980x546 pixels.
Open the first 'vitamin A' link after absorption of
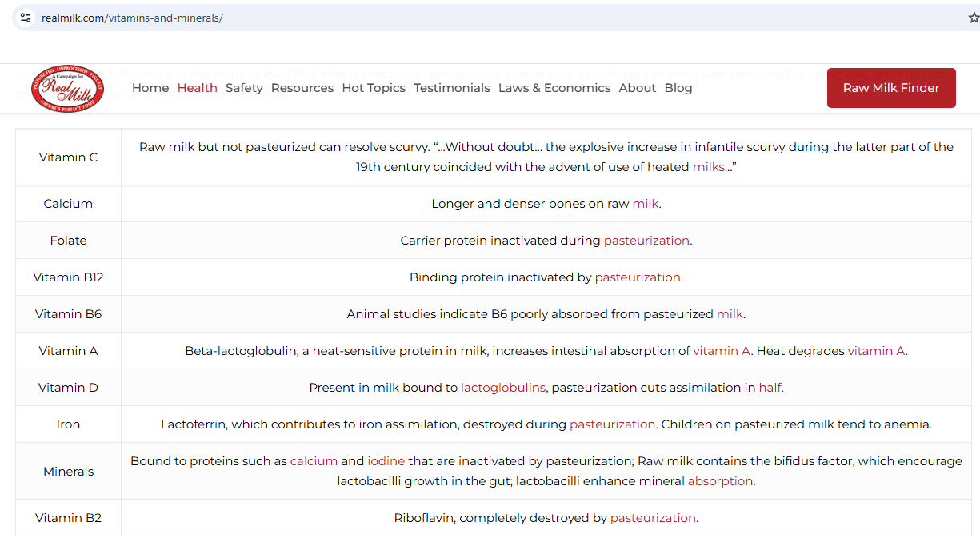click(722, 351)
